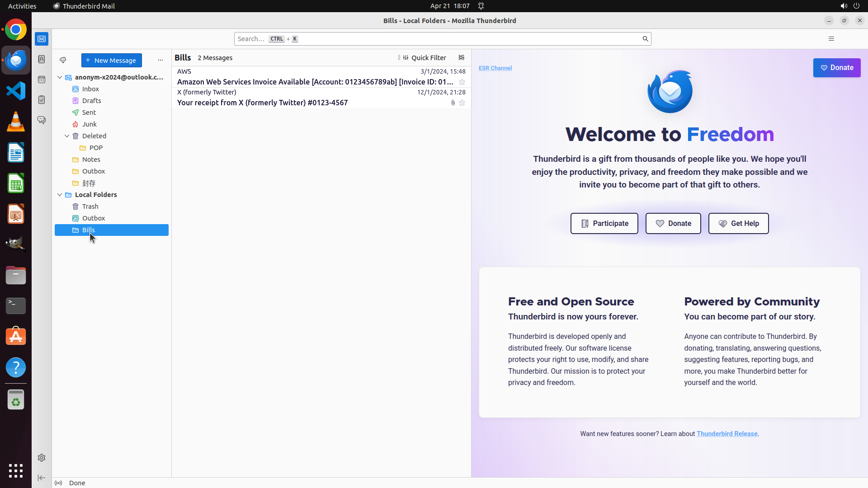Open the Address Book space icon
Image resolution: width=868 pixels, height=488 pixels.
coord(42,59)
